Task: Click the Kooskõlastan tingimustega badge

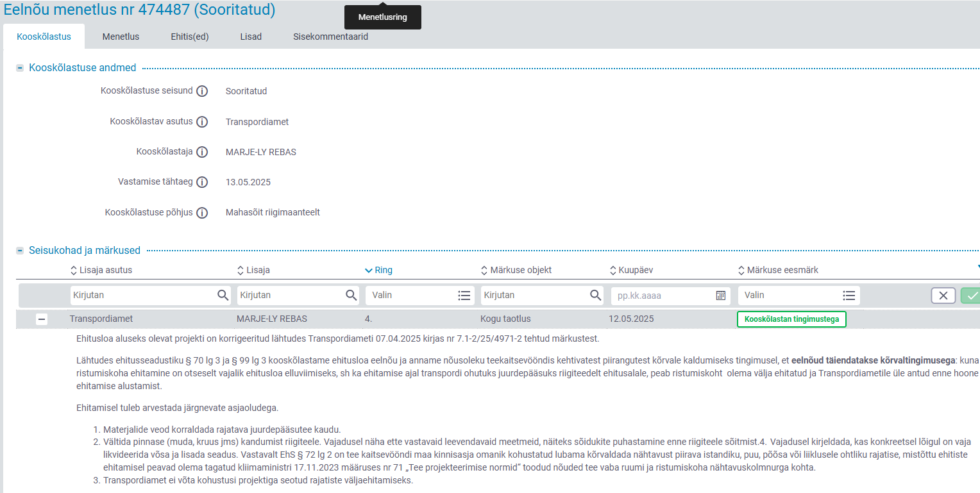Action: tap(791, 319)
